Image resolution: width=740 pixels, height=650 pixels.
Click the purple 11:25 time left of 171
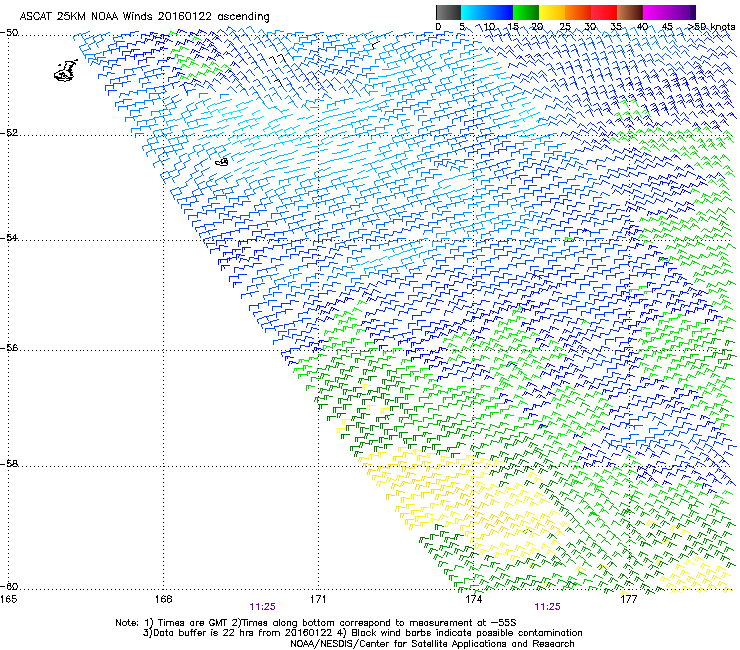(x=262, y=607)
